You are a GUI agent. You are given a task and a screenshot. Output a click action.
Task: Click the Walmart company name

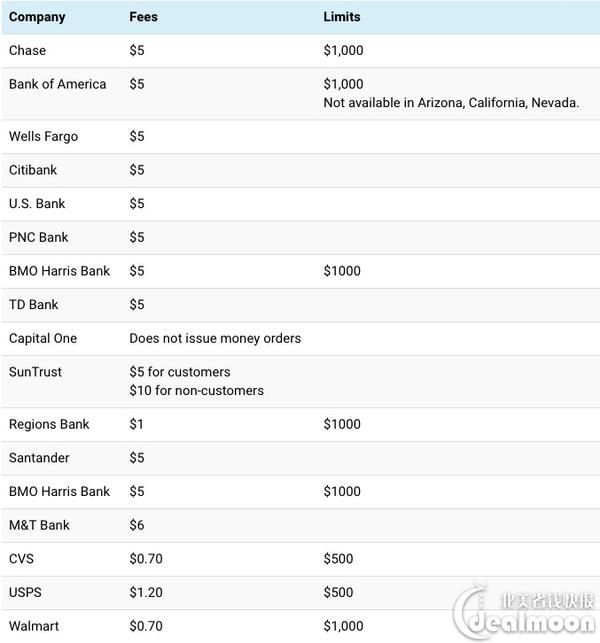34,626
